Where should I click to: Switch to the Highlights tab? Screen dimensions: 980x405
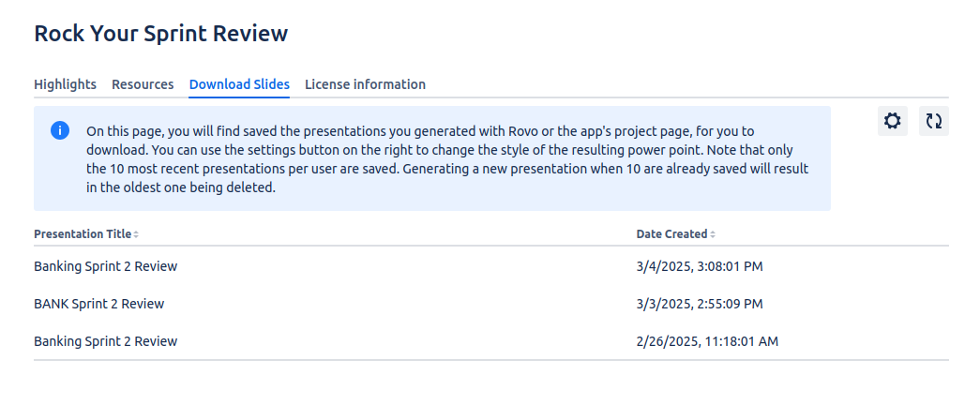click(65, 84)
